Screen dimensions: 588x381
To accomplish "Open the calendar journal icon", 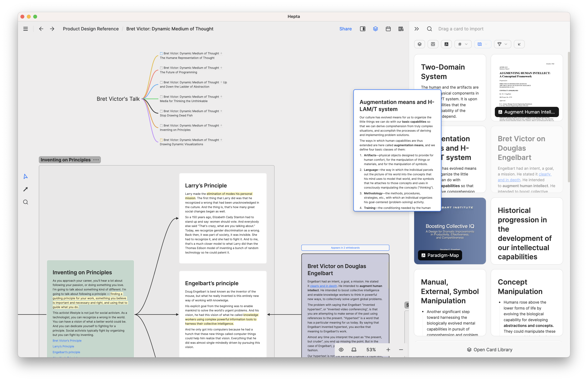I will [x=388, y=29].
